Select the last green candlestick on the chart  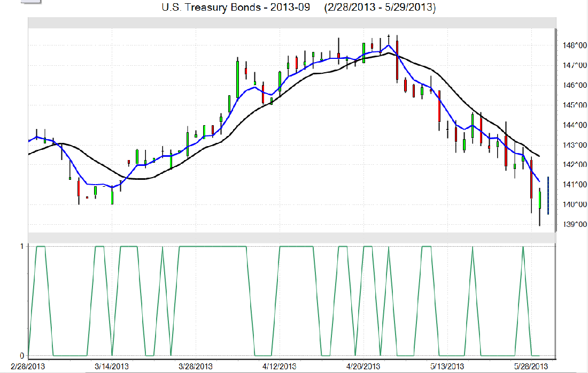click(540, 200)
